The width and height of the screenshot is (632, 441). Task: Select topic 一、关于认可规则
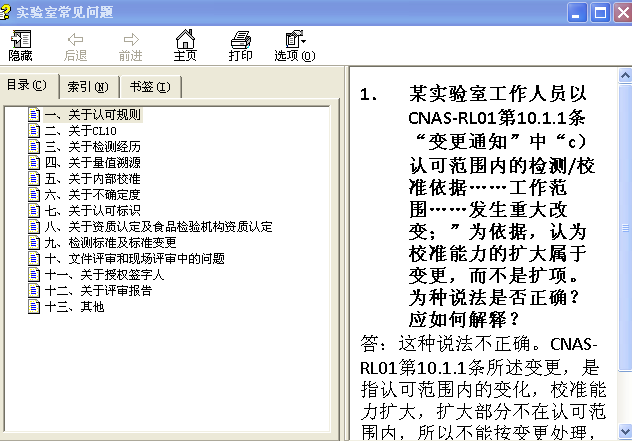point(92,115)
